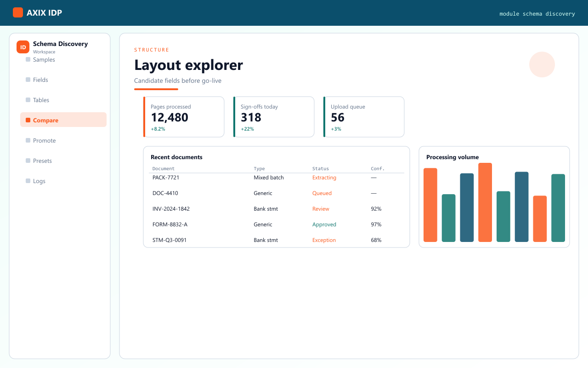Open the Promote section

click(x=63, y=141)
